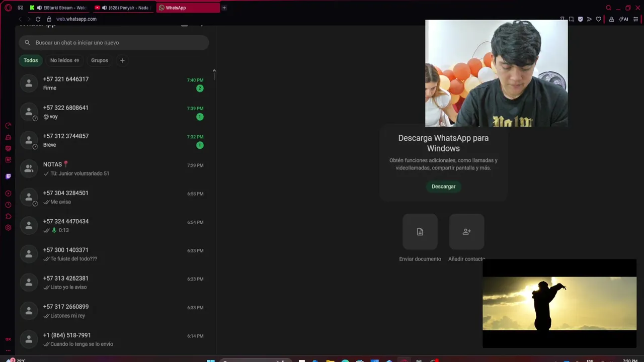This screenshot has height=362, width=644.
Task: Open chat with +57 324 4470434
Action: 114,225
